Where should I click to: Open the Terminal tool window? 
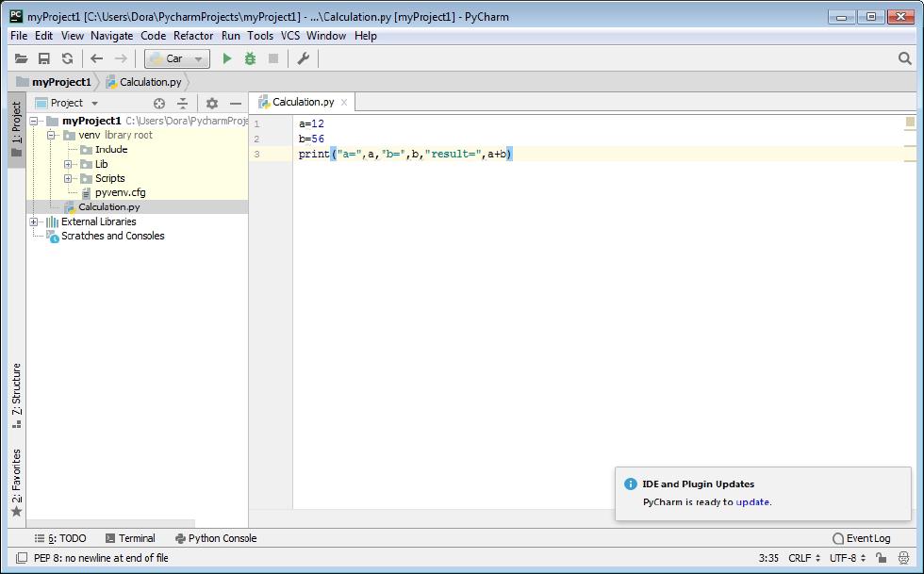(130, 538)
